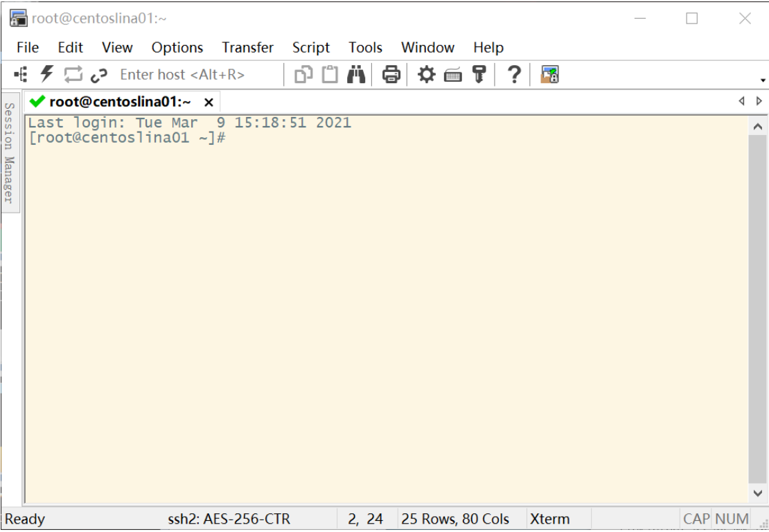The width and height of the screenshot is (769, 532).
Task: Maximize the SecureCRT window
Action: [x=691, y=19]
